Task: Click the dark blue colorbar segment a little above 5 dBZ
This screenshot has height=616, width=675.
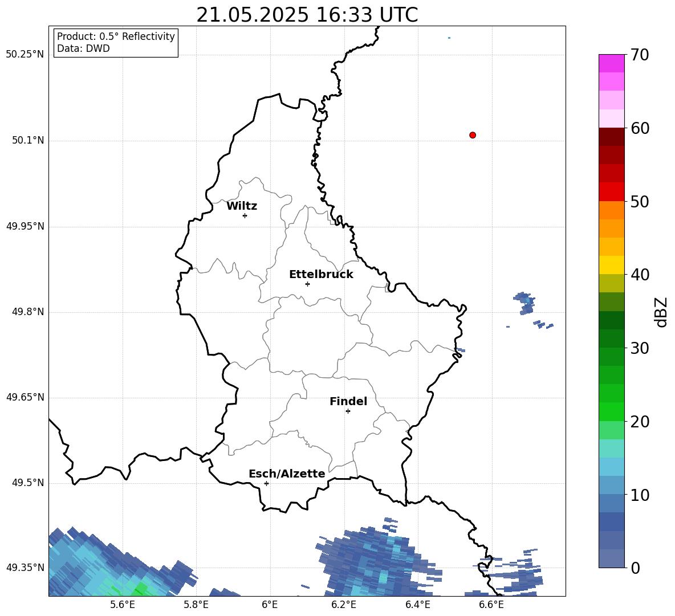Action: tap(611, 521)
